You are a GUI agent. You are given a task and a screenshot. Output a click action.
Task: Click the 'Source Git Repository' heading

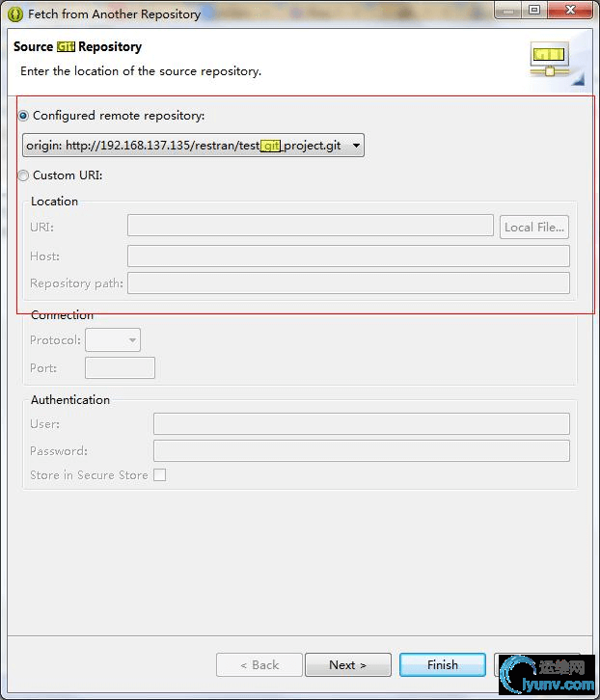point(78,47)
